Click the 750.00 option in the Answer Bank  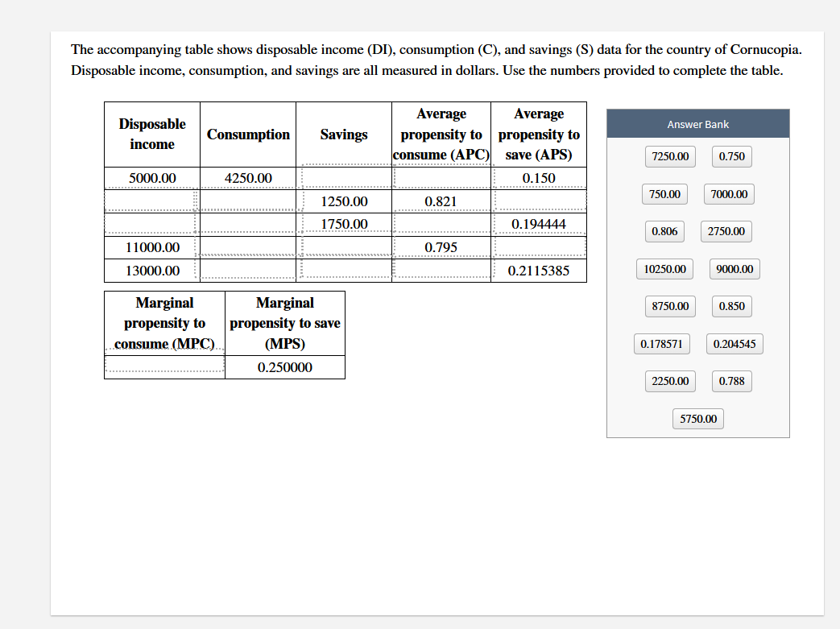pos(666,194)
